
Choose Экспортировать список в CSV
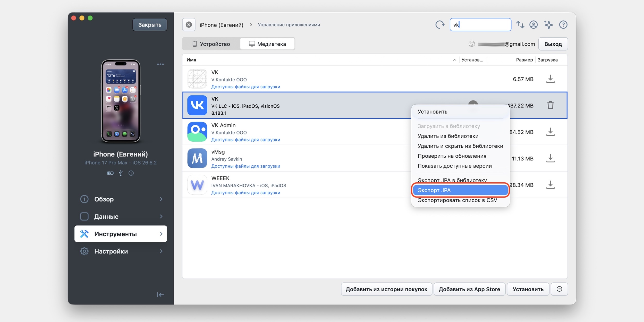click(x=460, y=200)
